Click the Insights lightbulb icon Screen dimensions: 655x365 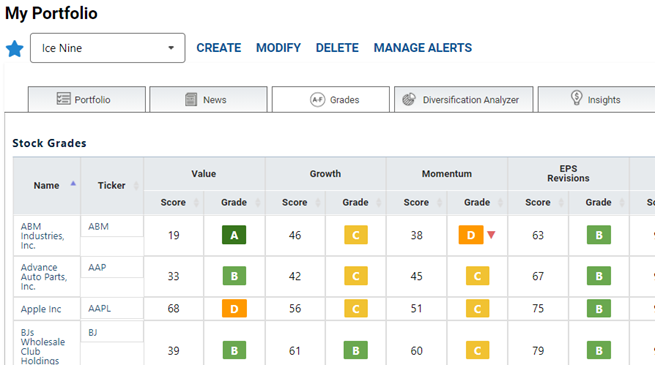(576, 98)
